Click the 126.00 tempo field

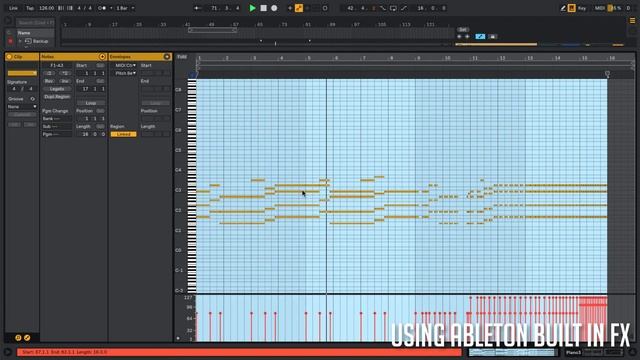46,8
